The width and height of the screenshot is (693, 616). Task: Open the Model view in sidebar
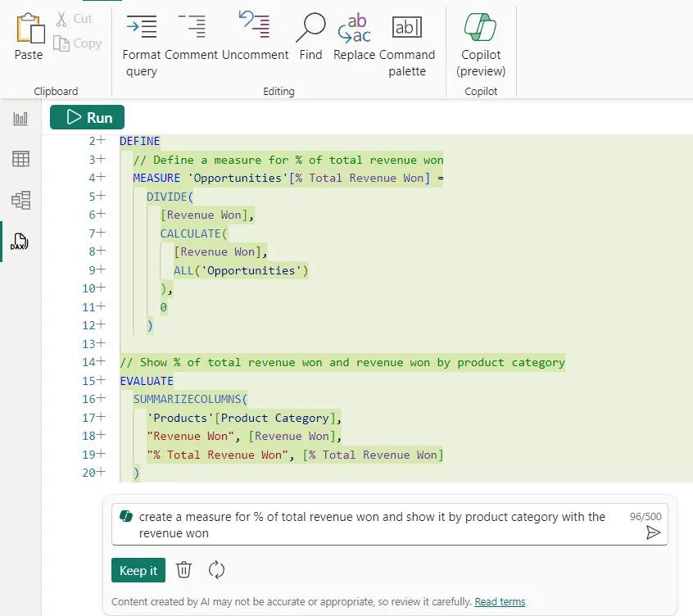click(x=20, y=200)
